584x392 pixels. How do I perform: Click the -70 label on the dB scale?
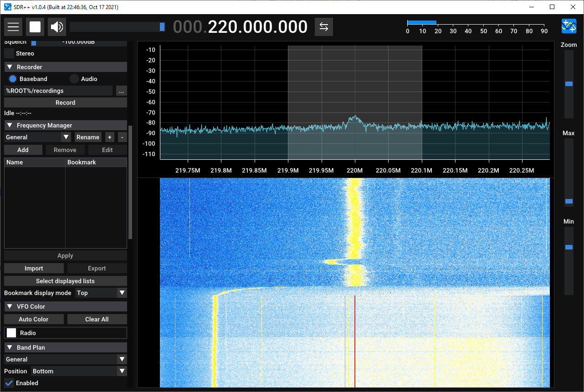(150, 112)
